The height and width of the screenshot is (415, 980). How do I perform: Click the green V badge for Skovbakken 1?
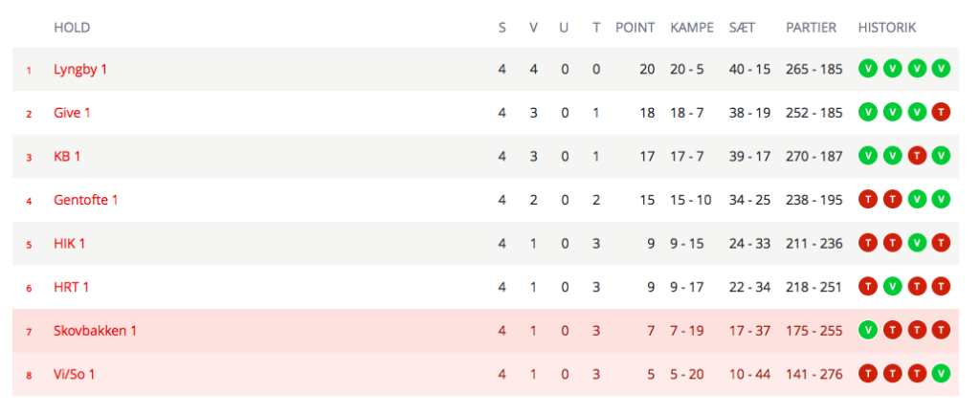[867, 331]
